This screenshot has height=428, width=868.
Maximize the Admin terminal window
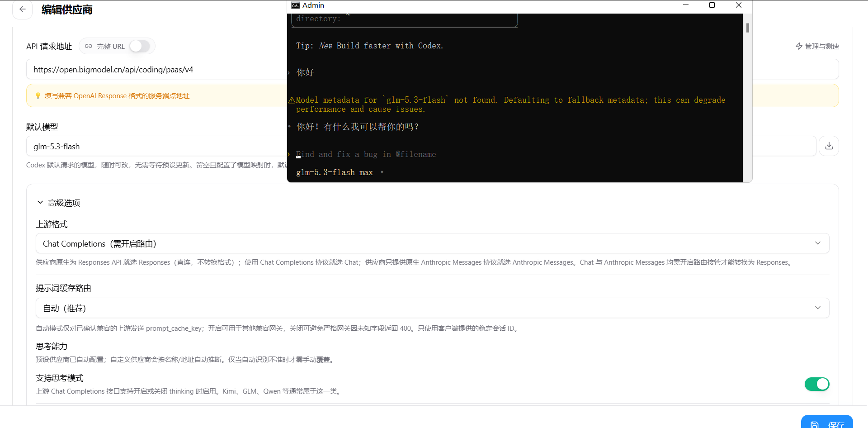tap(712, 5)
